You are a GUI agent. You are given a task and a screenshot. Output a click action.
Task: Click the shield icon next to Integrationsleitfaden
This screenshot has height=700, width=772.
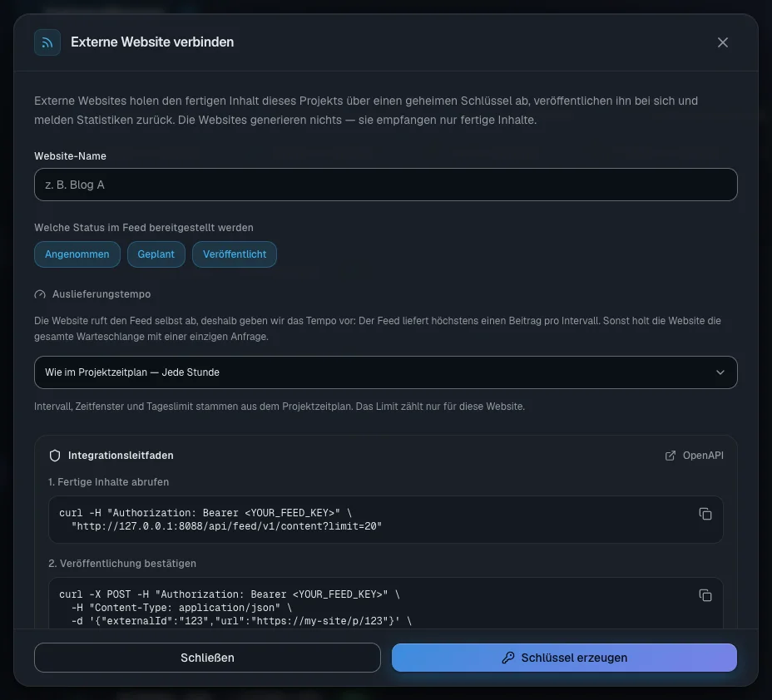pos(55,456)
